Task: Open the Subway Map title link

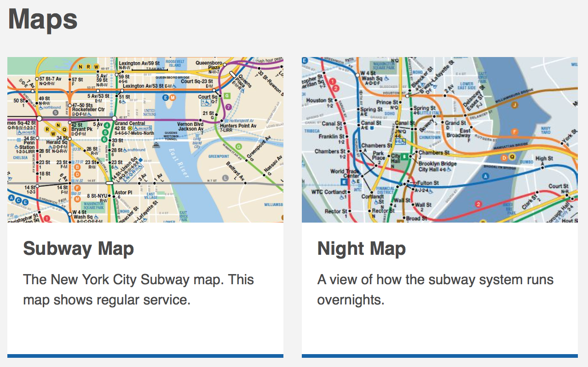Action: (78, 249)
